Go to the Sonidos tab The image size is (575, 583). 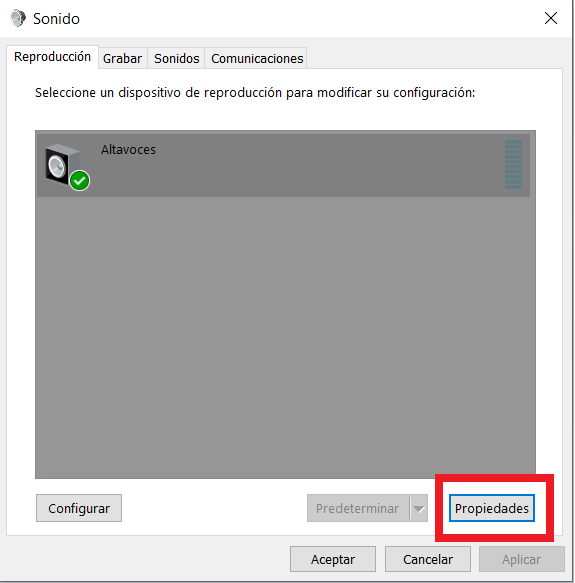point(177,59)
